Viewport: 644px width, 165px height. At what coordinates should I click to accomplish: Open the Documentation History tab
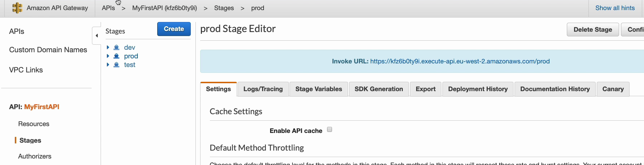tap(555, 89)
